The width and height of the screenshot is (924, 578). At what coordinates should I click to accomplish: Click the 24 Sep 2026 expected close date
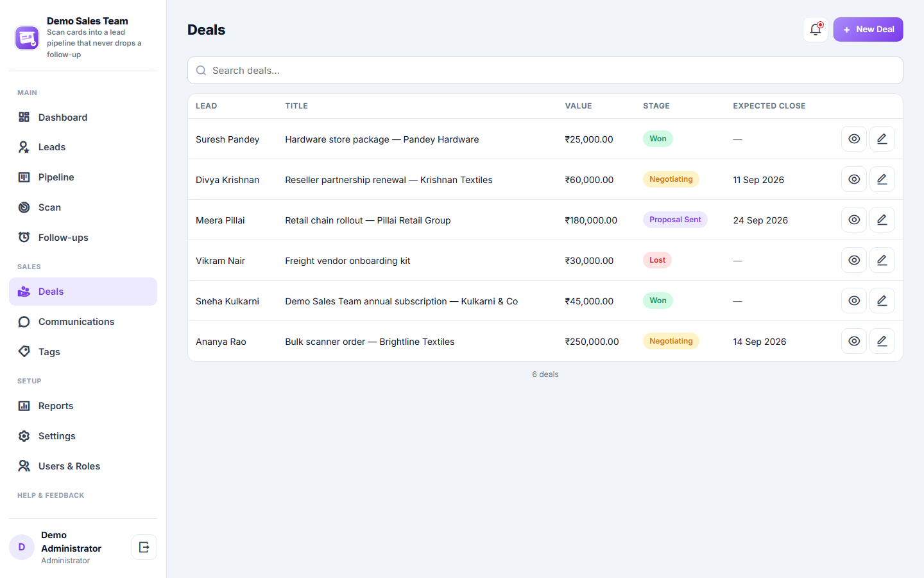point(760,220)
